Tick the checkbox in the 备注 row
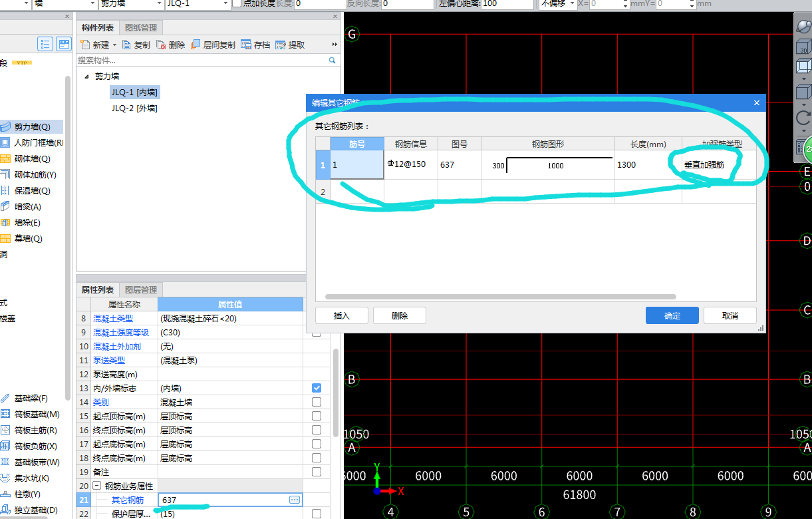The height and width of the screenshot is (519, 812). pos(317,472)
